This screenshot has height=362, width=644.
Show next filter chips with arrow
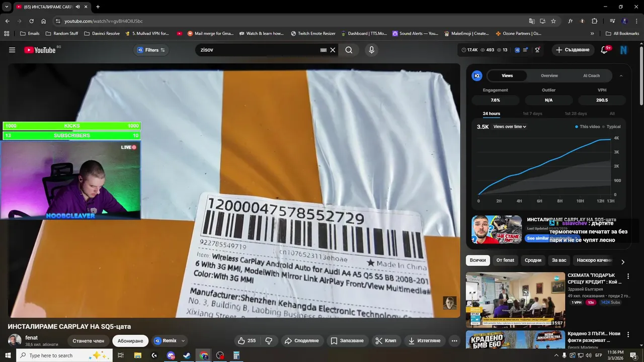623,262
